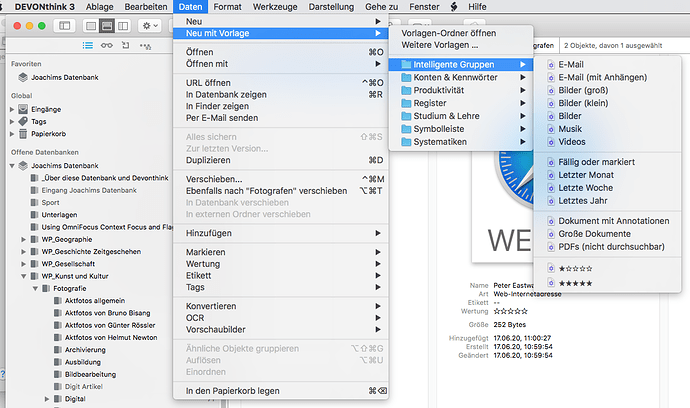Select PDFs (nicht durchsuchbar) template
Image resolution: width=690 pixels, height=408 pixels.
(x=607, y=247)
